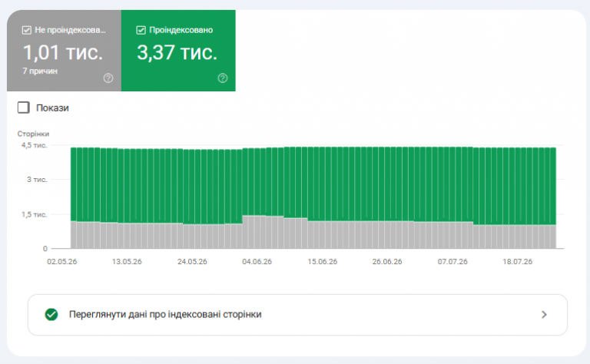Click chart date label 04.06.26
This screenshot has height=364, width=590.
click(257, 262)
